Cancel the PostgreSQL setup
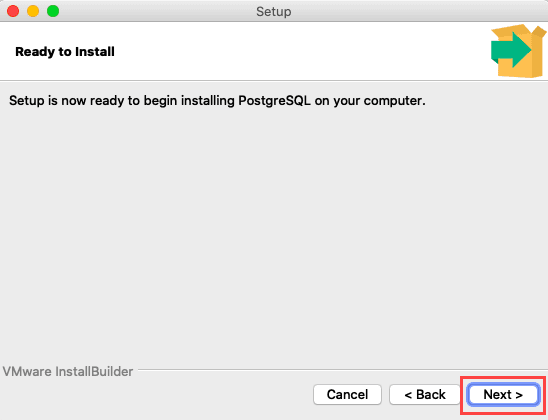This screenshot has height=420, width=548. point(347,394)
